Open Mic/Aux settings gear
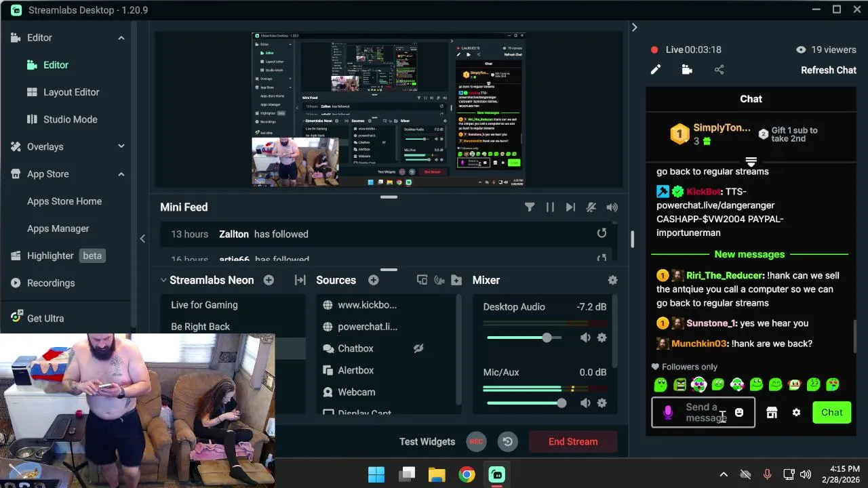868x488 pixels. (601, 403)
